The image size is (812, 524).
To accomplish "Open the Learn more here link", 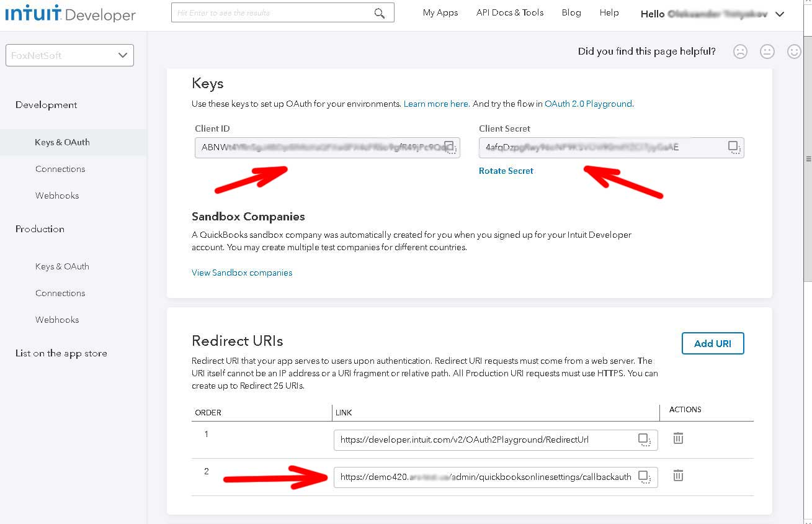I will pos(436,104).
